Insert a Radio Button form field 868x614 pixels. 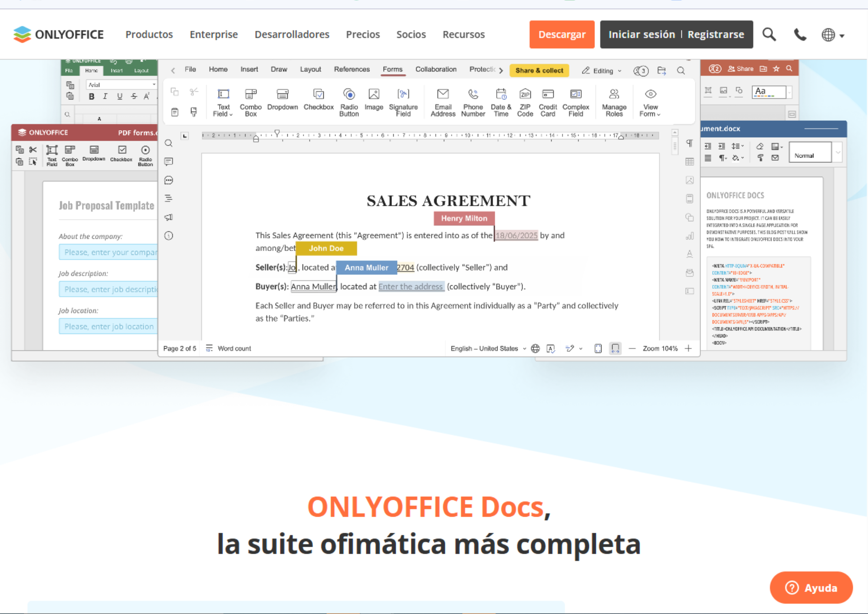(x=349, y=103)
